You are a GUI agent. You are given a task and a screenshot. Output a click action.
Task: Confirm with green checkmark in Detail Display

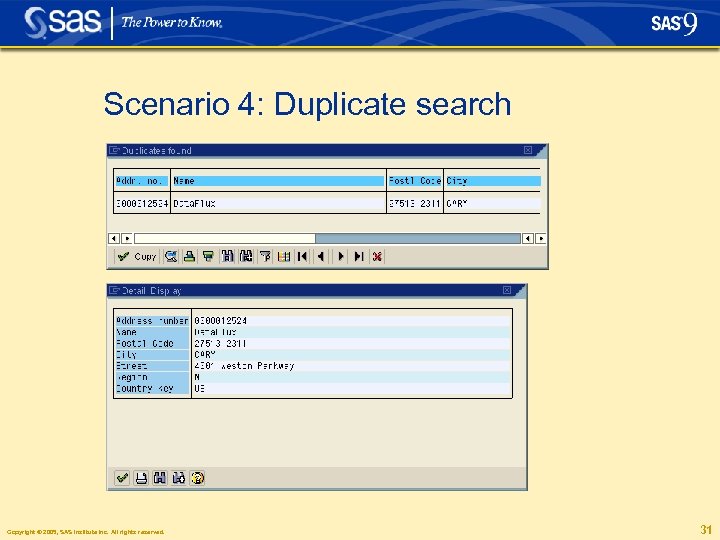pyautogui.click(x=122, y=478)
